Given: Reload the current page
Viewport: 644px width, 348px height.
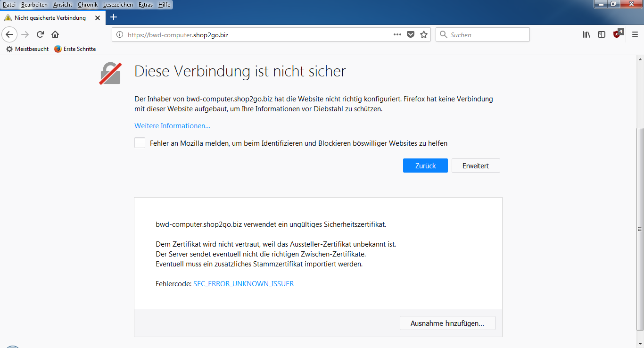Looking at the screenshot, I should pos(41,34).
